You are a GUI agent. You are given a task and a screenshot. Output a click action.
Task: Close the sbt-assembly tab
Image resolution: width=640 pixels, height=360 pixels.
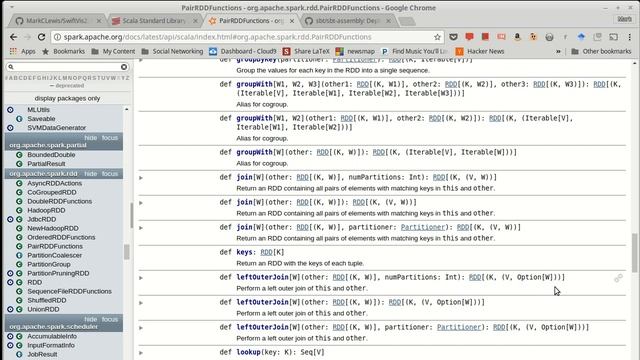tap(388, 20)
